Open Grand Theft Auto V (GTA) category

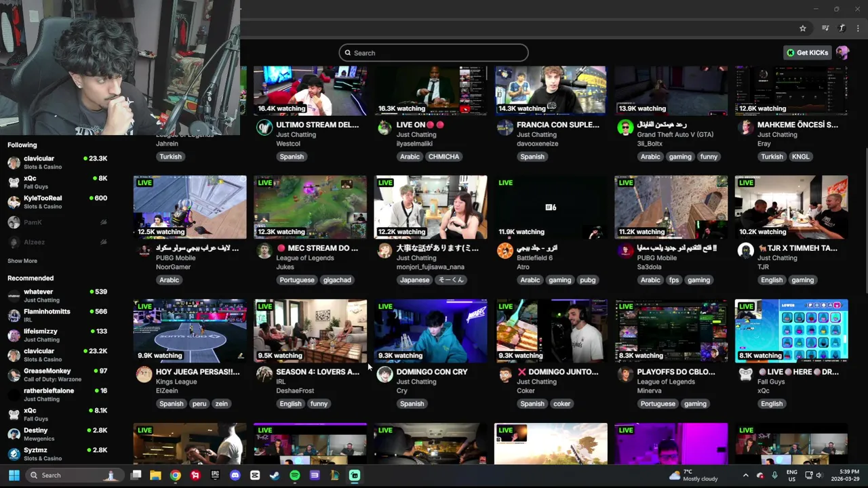(x=675, y=134)
